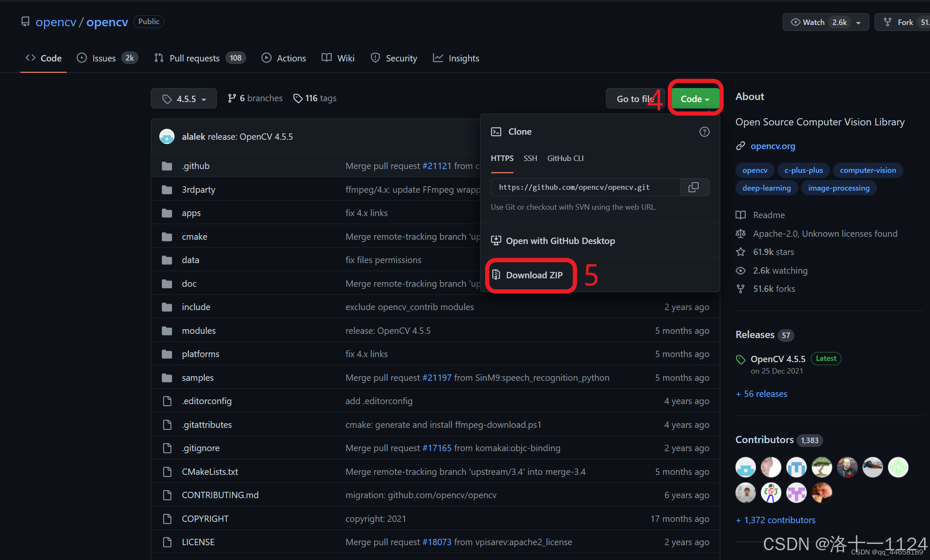
Task: Click alalek's commit author avatar
Action: pyautogui.click(x=167, y=137)
